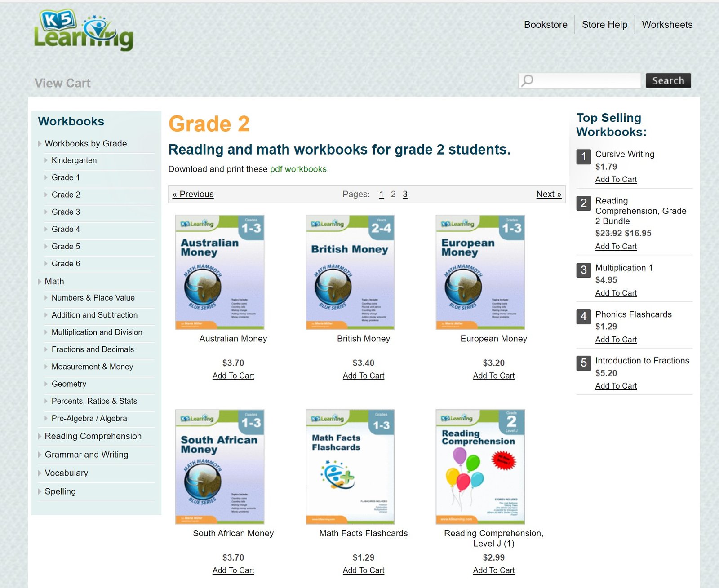This screenshot has height=588, width=719.
Task: Add European Money to cart
Action: click(494, 376)
